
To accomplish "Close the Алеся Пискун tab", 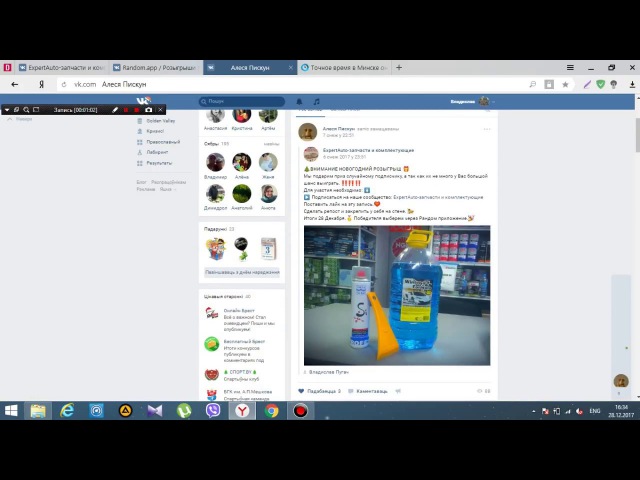I will tap(291, 68).
